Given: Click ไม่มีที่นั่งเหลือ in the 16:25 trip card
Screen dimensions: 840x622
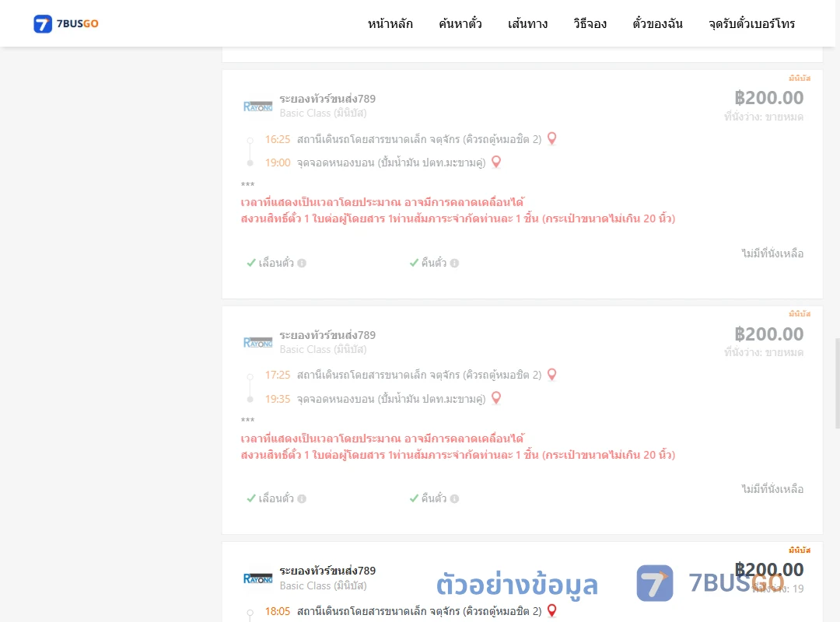Looking at the screenshot, I should tap(772, 253).
